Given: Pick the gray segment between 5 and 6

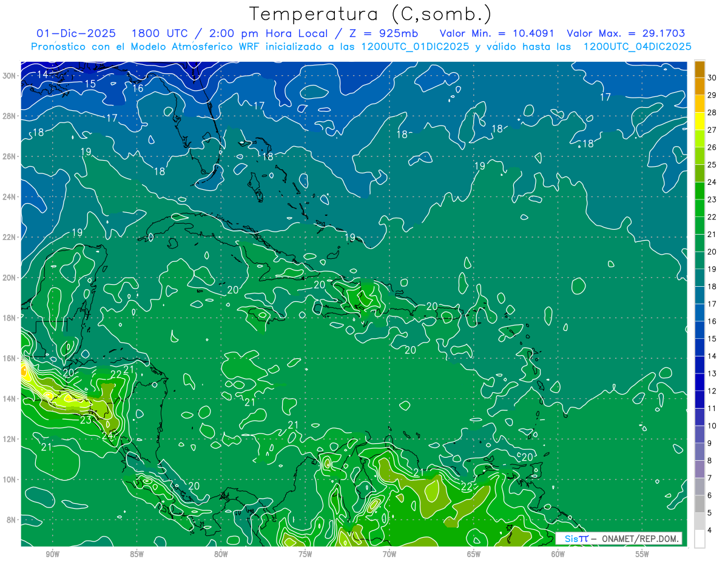Looking at the screenshot, I should pos(699,504).
